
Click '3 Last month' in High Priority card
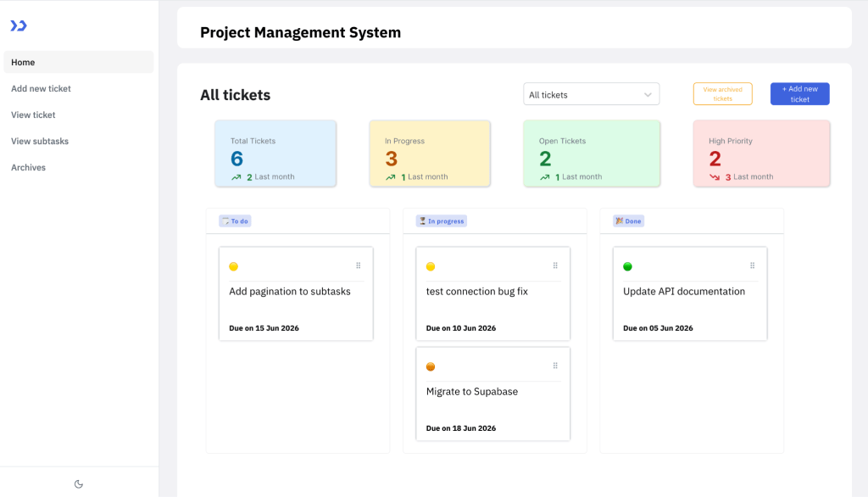pos(749,176)
